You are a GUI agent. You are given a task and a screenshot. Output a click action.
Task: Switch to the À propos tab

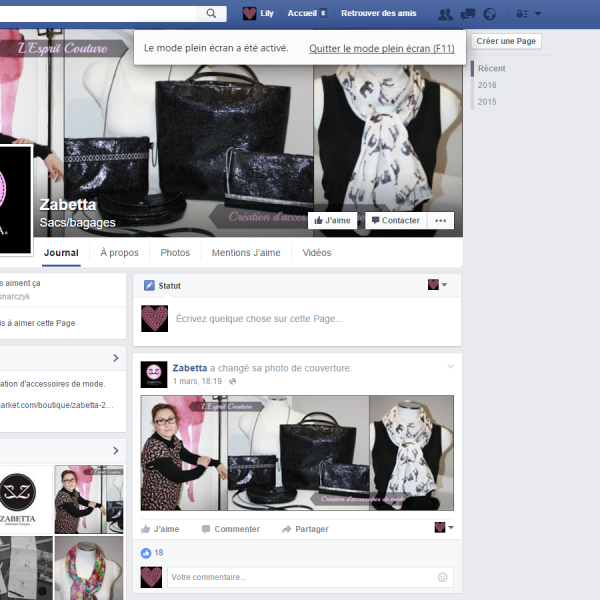pos(120,253)
